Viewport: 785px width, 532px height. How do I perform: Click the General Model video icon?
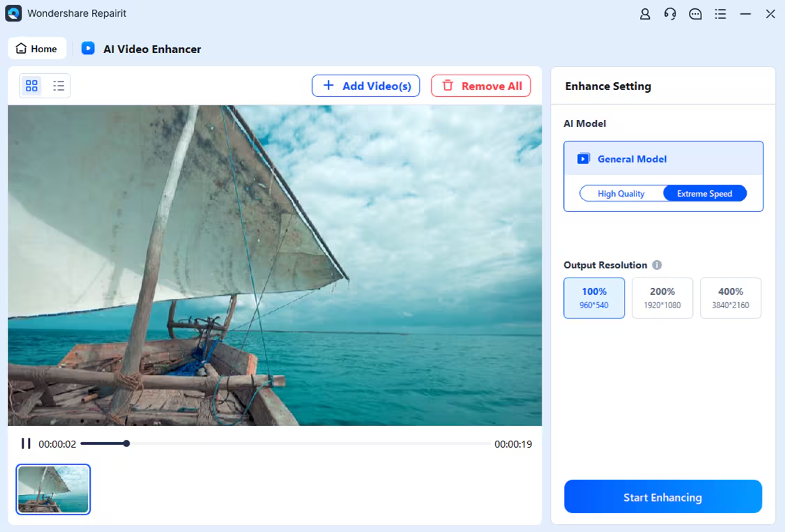pyautogui.click(x=584, y=159)
